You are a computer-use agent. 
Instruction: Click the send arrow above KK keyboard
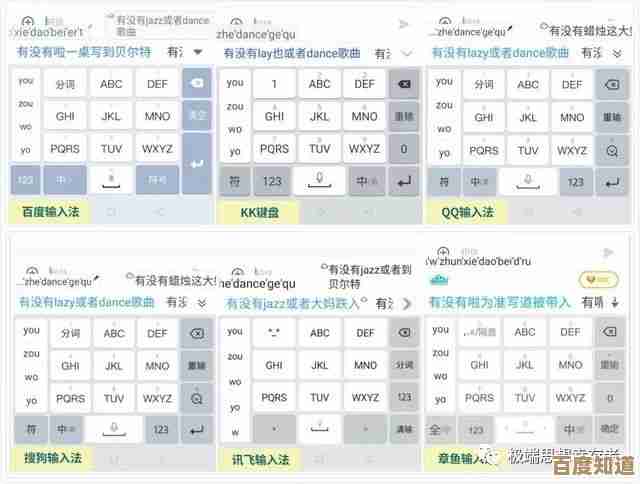[x=404, y=24]
